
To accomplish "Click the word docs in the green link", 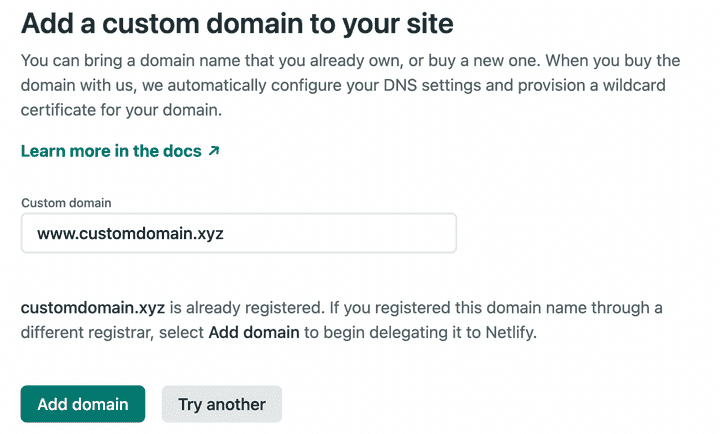I will point(181,151).
